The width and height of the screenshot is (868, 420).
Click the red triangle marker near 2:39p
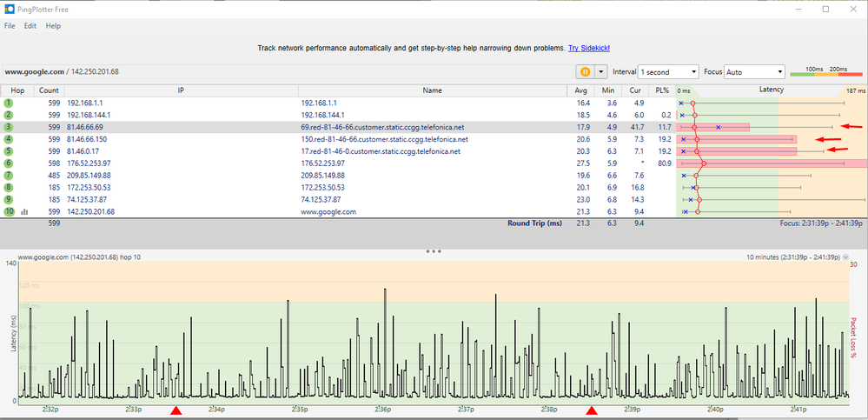[593, 410]
